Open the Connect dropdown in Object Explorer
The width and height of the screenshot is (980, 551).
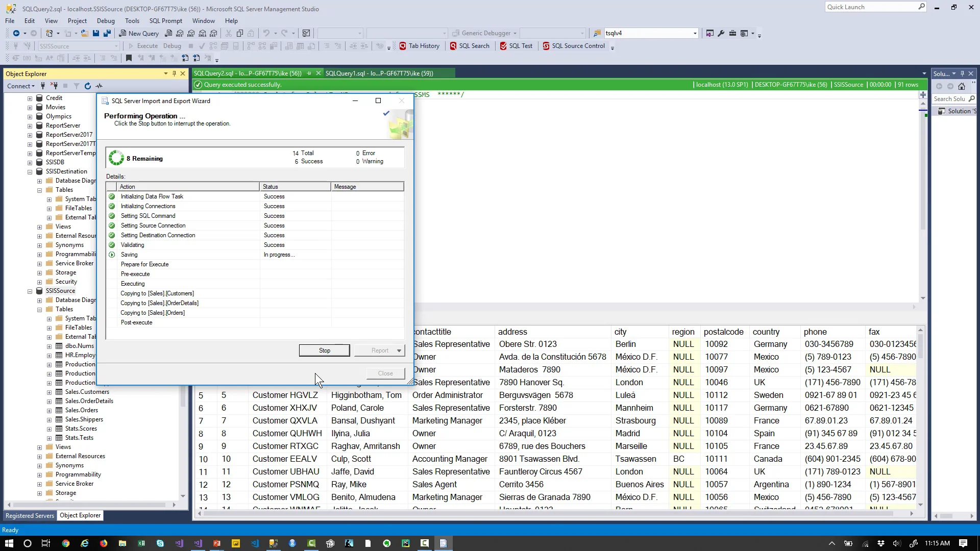pyautogui.click(x=21, y=86)
